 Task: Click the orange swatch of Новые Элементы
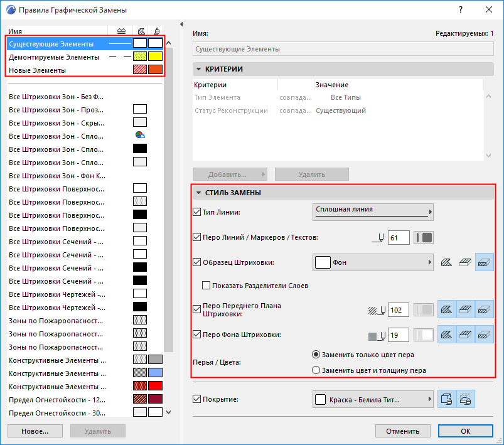pyautogui.click(x=155, y=69)
